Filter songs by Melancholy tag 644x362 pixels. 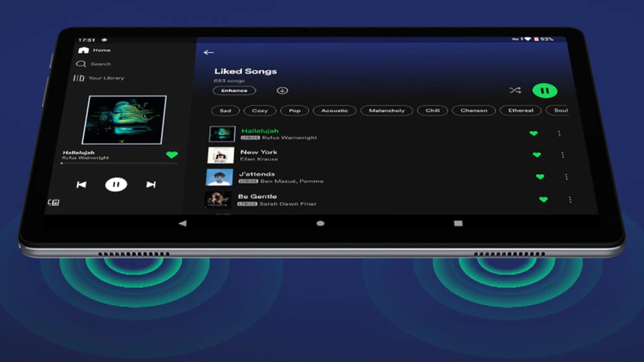(386, 111)
